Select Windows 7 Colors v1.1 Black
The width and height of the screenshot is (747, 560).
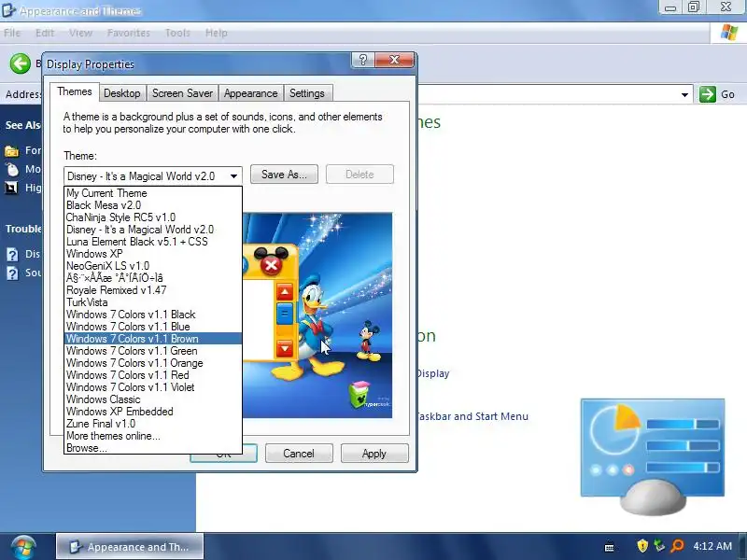[153, 315]
